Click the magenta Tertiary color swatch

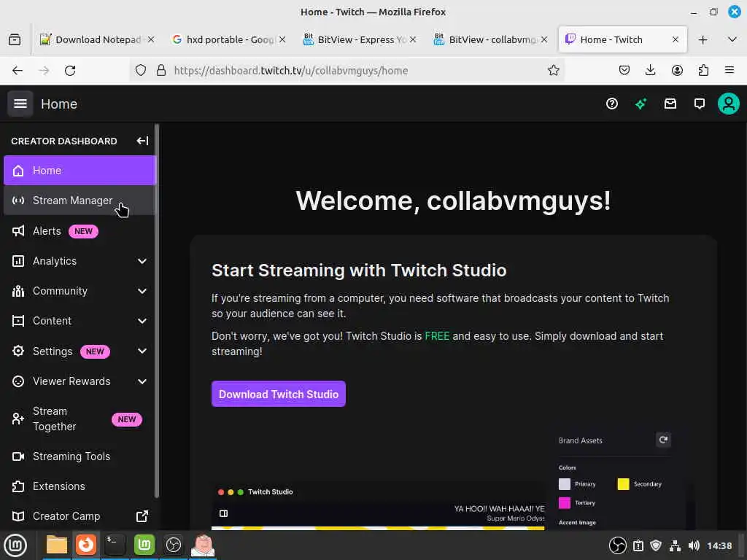point(564,503)
